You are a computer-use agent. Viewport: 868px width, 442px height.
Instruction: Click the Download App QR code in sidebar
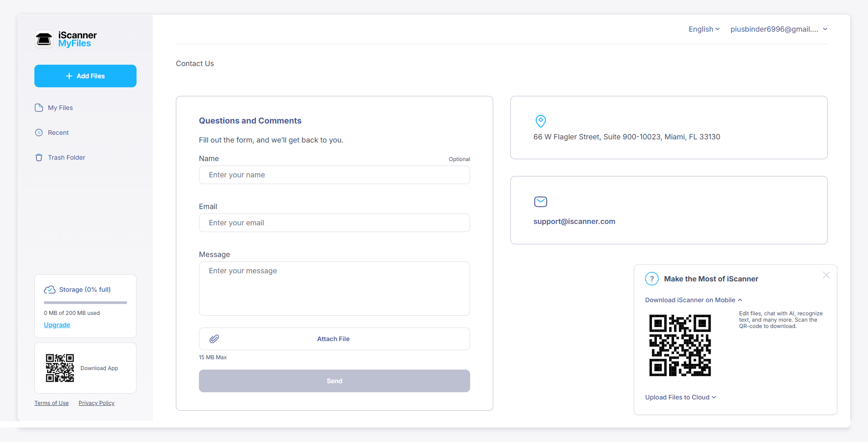tap(60, 368)
